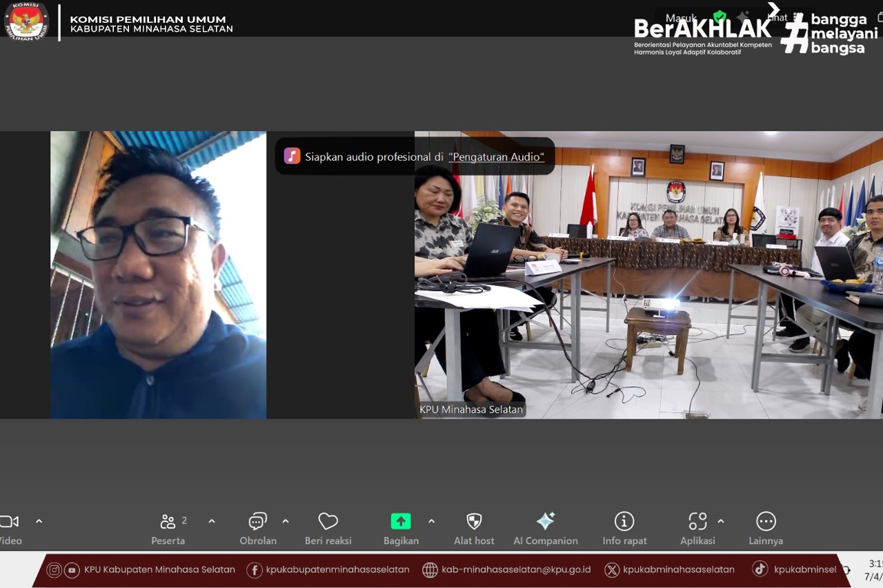Viewport: 883px width, 588px height.
Task: Expand video options chevron next to Video
Action: pos(39,521)
